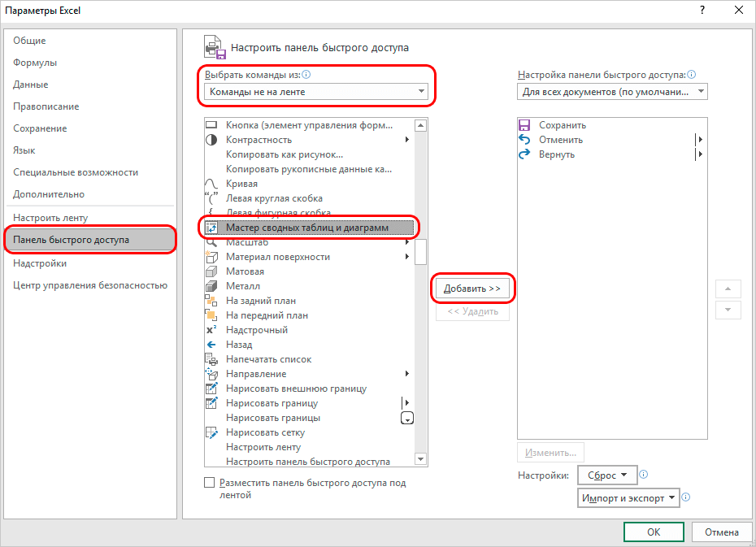Click the Направление icon

tap(211, 374)
